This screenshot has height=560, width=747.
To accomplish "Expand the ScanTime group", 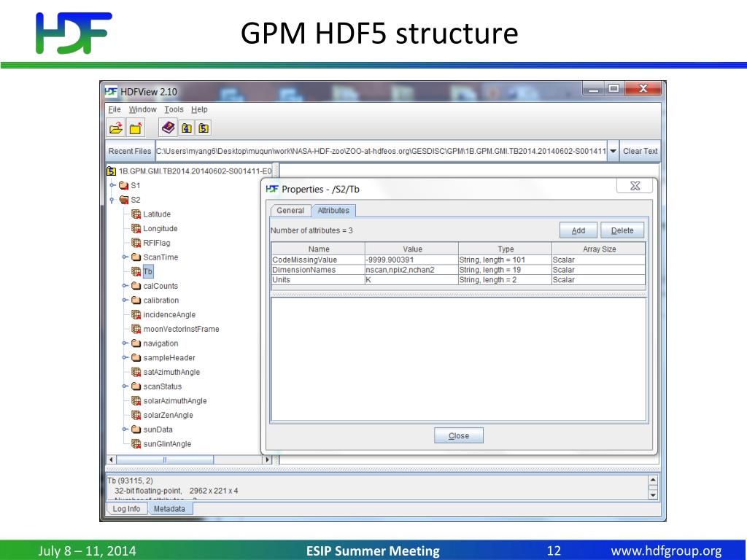I will pyautogui.click(x=125, y=257).
